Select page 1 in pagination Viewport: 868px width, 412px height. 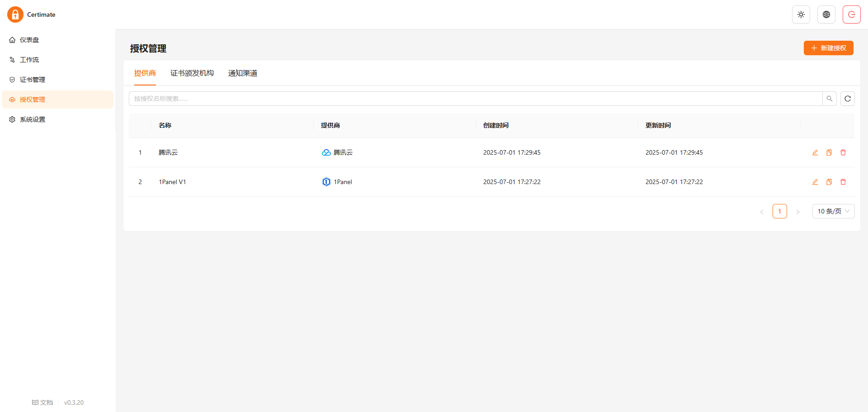click(780, 211)
